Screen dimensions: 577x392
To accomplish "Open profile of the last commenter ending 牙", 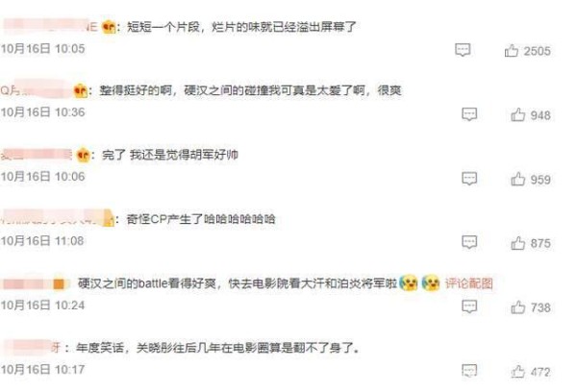I will click(x=32, y=348).
